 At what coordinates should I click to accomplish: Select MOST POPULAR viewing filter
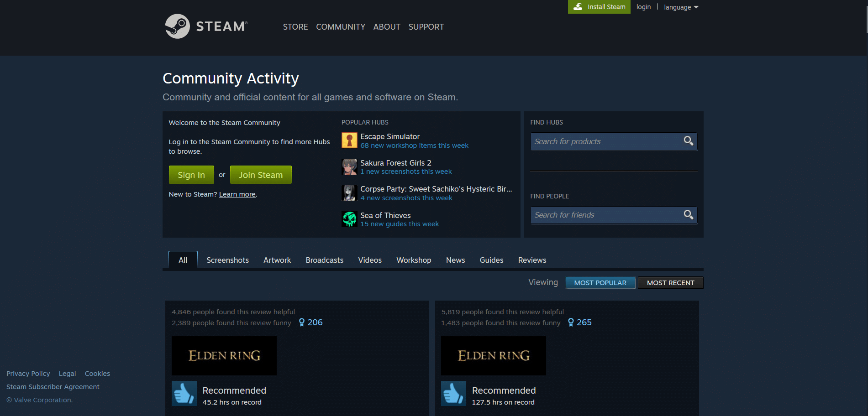(x=600, y=283)
